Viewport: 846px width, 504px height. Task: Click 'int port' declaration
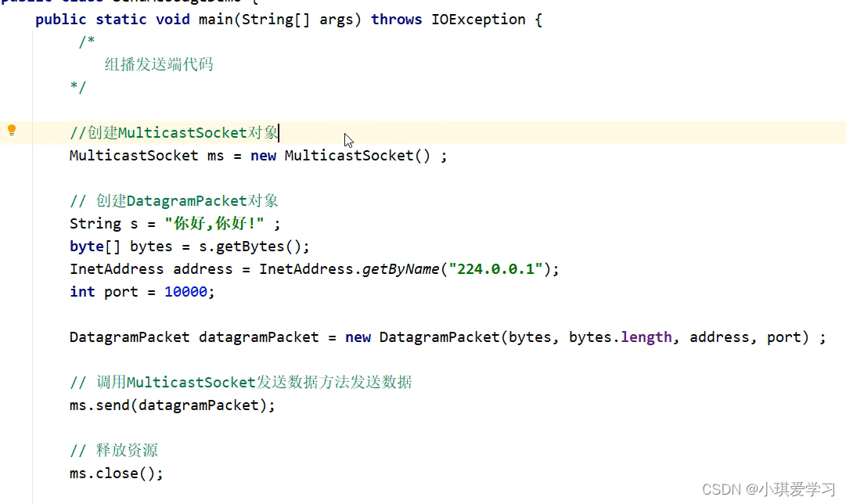click(103, 292)
